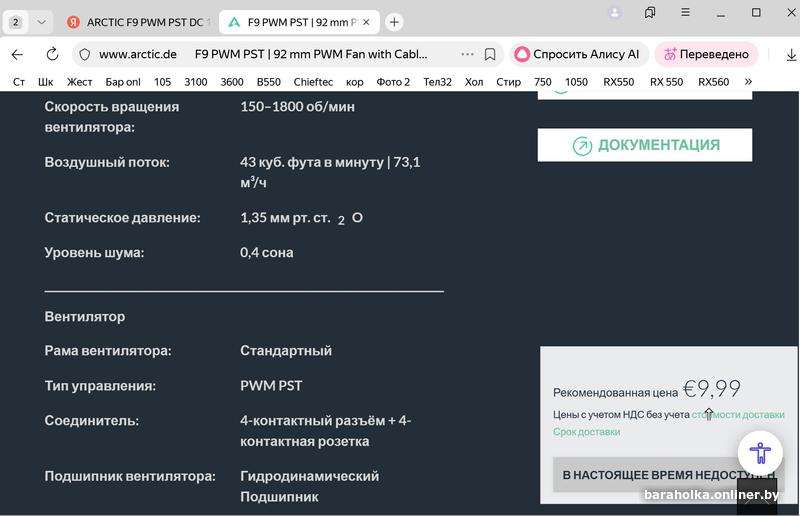Open the 750 bookmark
800x516 pixels.
tap(542, 82)
